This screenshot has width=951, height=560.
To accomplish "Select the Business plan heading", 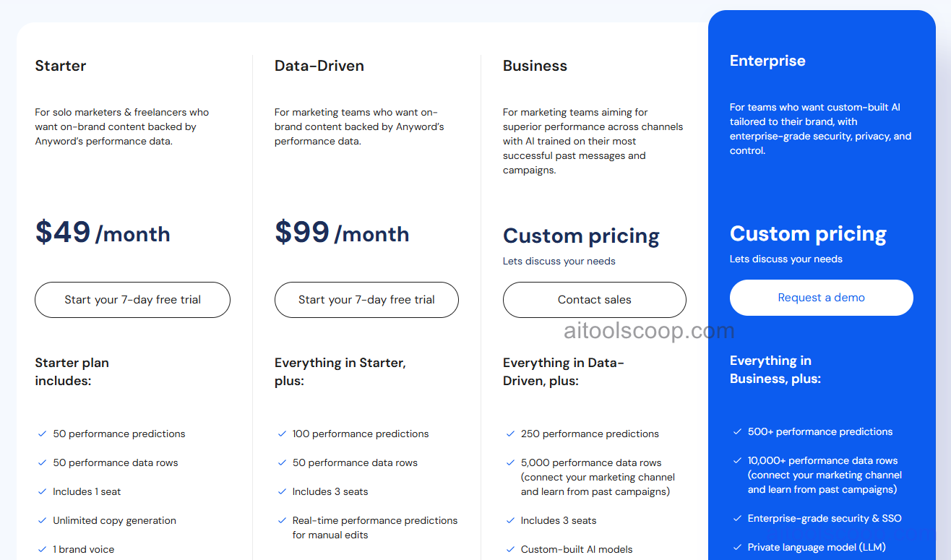I will pyautogui.click(x=535, y=65).
